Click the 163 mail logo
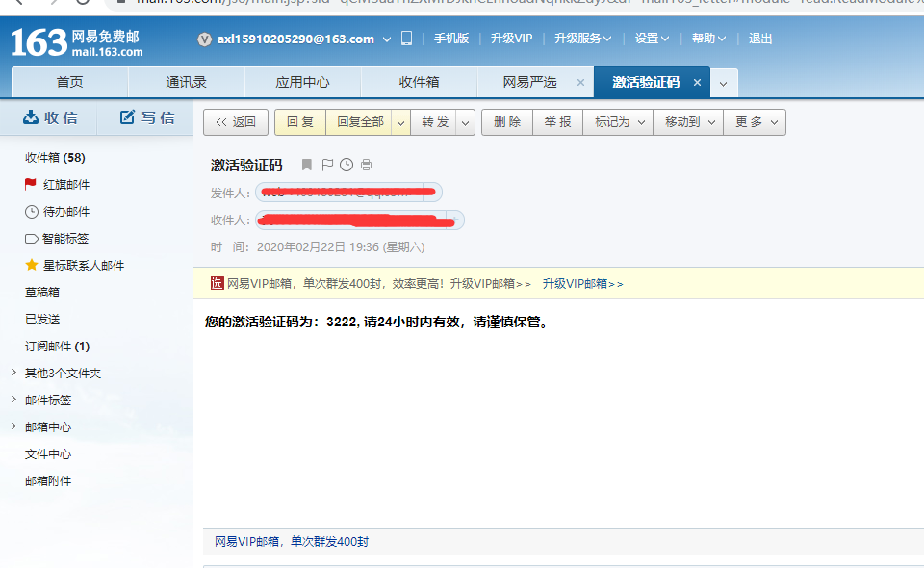The height and width of the screenshot is (568, 924). [77, 43]
